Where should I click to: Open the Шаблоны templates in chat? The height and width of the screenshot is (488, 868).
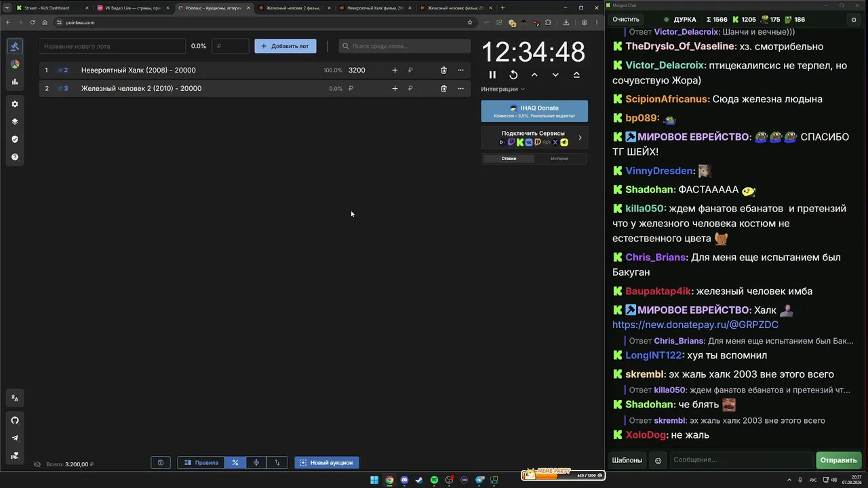(627, 460)
